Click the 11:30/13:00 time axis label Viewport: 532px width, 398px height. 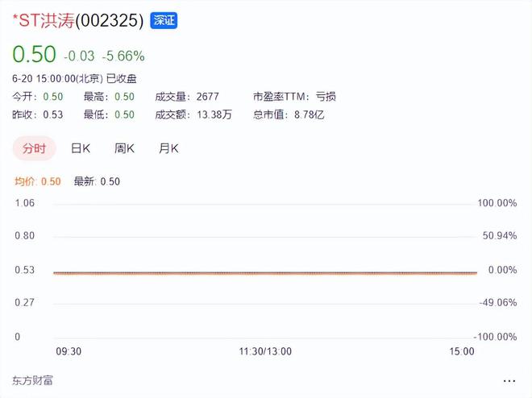coord(265,351)
